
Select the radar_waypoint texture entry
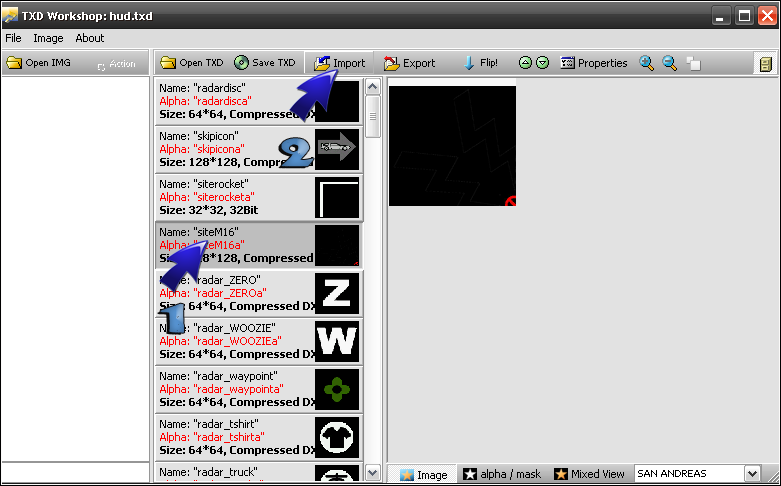(x=259, y=389)
